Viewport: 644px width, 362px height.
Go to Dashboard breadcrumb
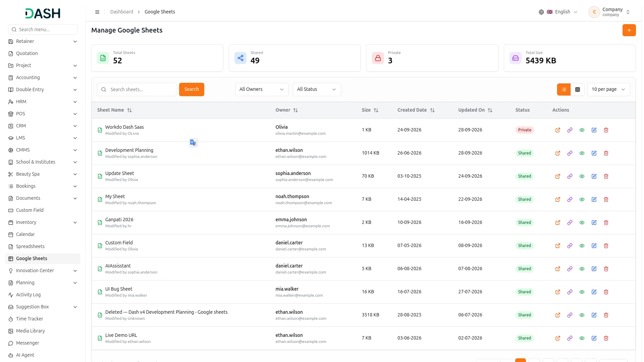click(x=122, y=12)
